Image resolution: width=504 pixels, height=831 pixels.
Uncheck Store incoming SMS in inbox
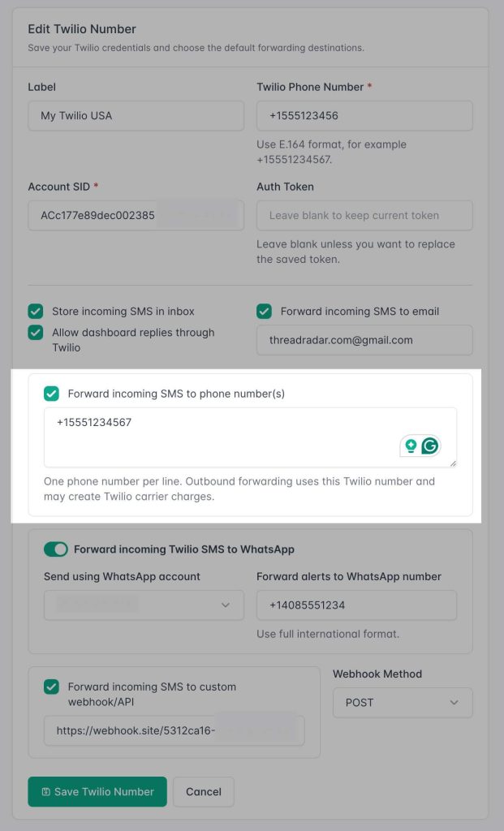coord(36,312)
